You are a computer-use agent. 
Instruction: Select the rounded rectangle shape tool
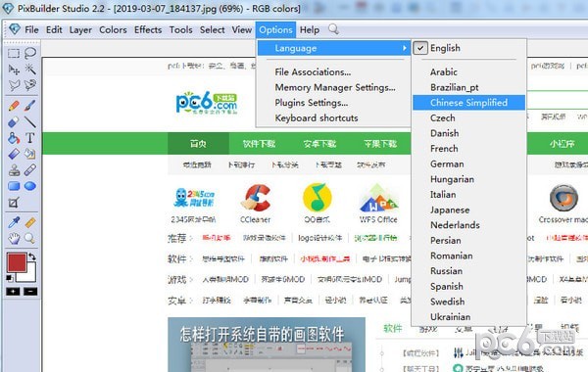point(14,186)
